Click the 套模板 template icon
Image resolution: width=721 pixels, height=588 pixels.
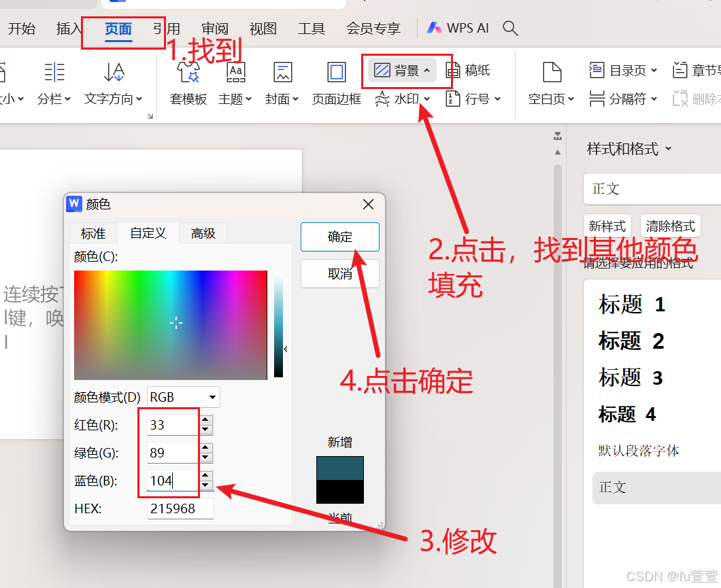click(188, 72)
